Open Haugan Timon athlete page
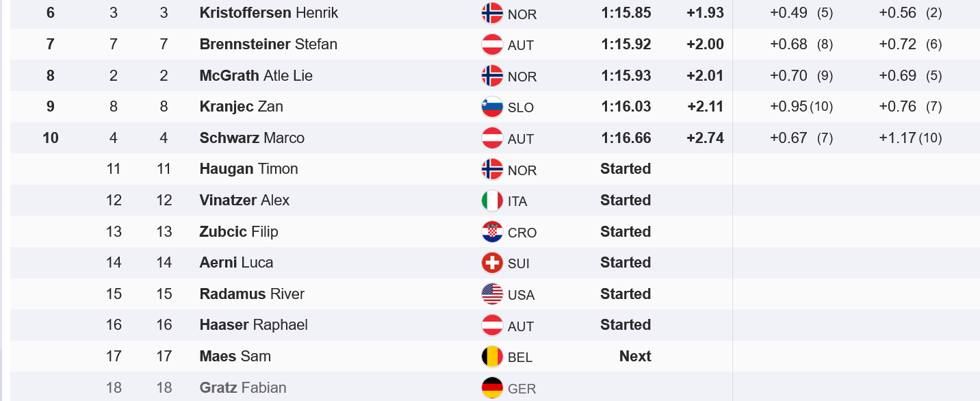980x401 pixels. (248, 169)
